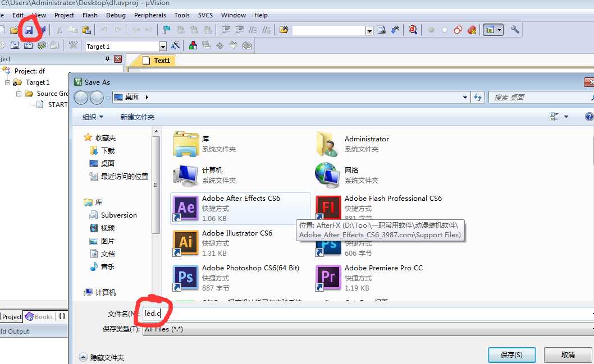Click the Pack Installer icon on build toolbar

pos(247,46)
